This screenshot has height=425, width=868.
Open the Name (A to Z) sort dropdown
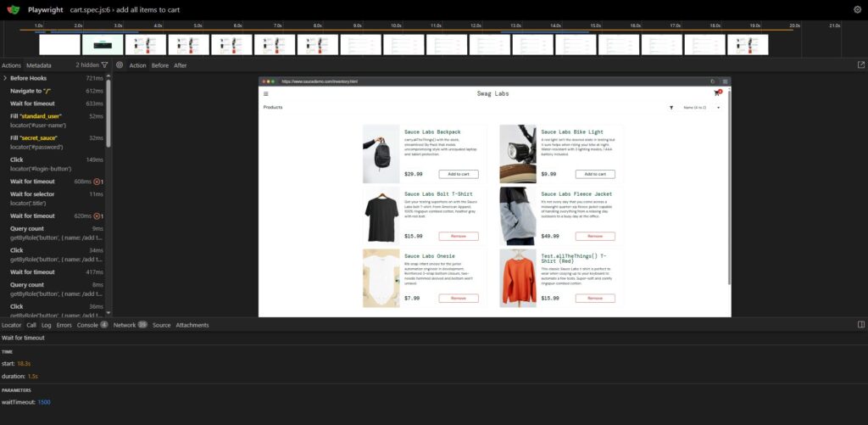pos(699,108)
